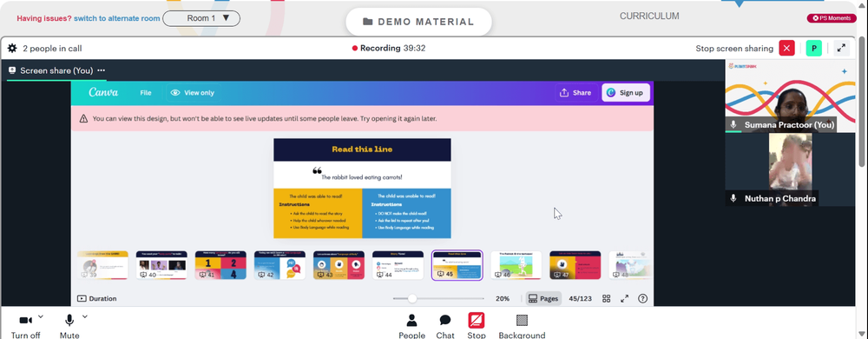
Task: Click switch to alternate room link
Action: [117, 18]
